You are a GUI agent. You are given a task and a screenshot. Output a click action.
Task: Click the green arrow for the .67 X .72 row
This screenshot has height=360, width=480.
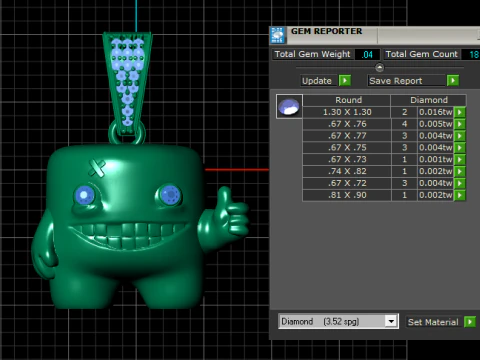(460, 183)
